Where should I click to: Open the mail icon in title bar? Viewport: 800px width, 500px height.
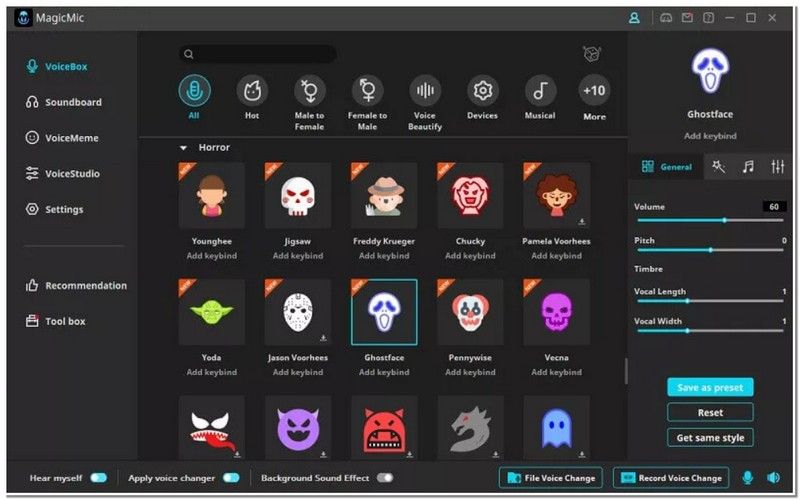(x=687, y=18)
